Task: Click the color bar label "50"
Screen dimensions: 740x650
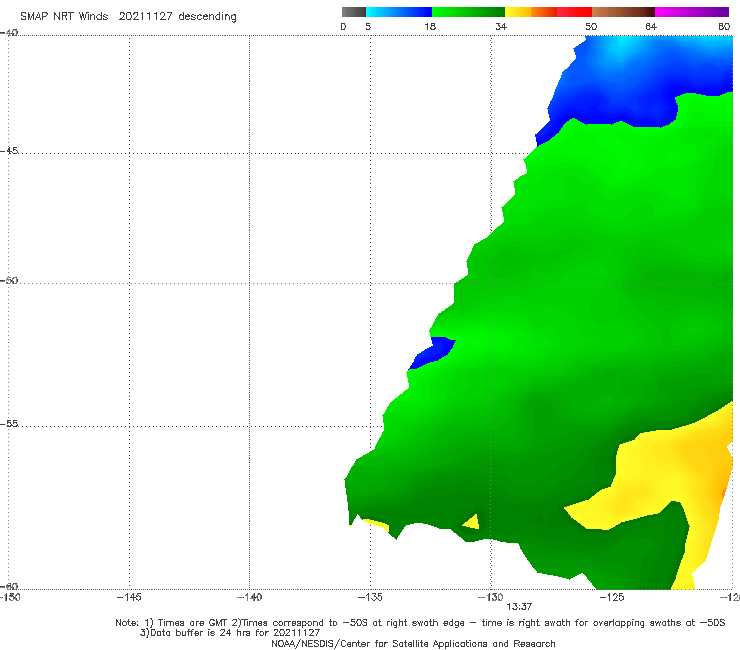Action: [591, 27]
